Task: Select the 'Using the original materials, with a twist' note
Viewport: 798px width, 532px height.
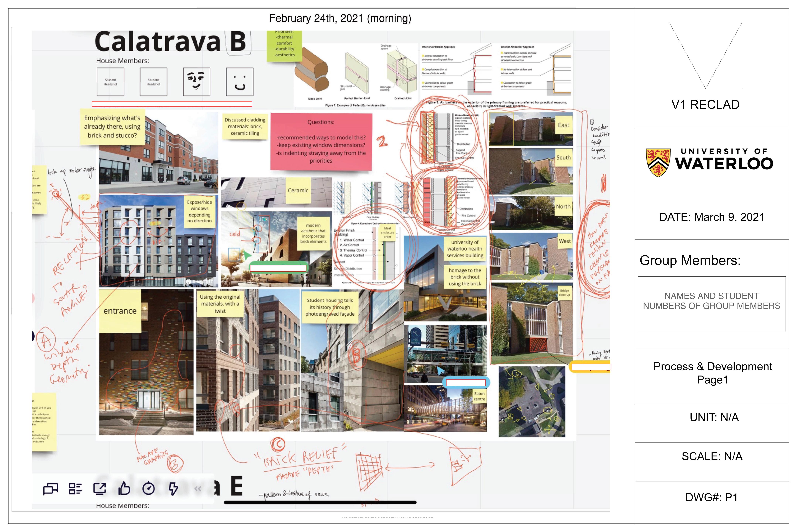Action: coord(220,304)
